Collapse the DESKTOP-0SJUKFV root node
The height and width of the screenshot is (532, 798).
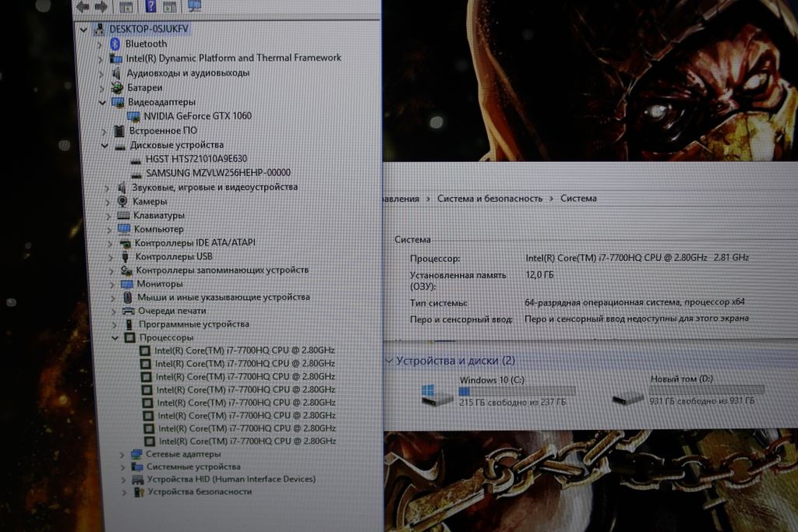point(83,30)
